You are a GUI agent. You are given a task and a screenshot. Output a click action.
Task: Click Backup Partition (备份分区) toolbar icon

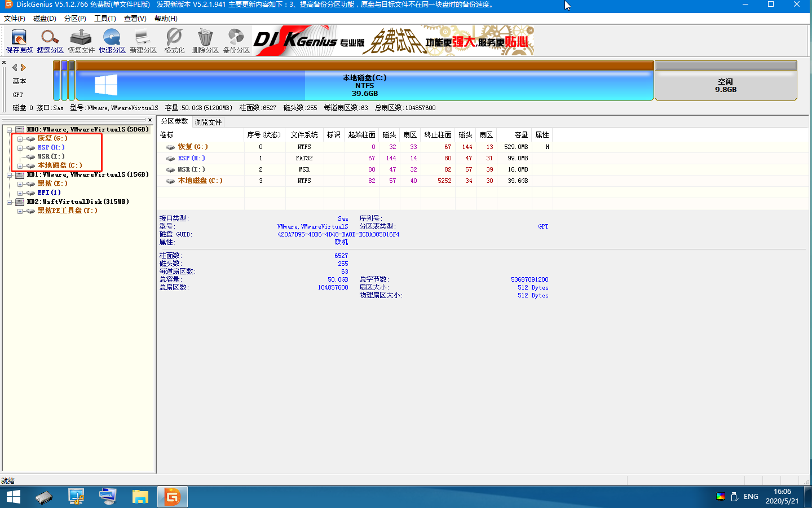click(x=236, y=41)
